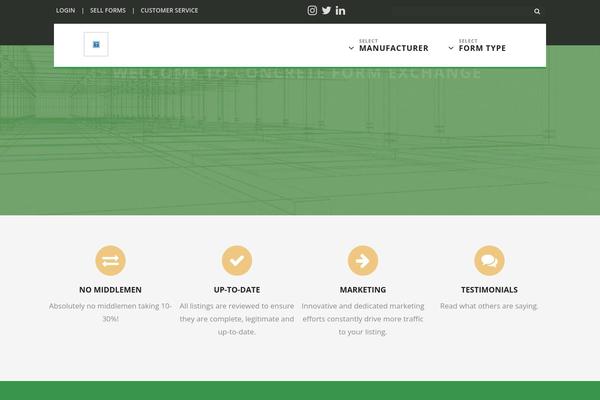Click the No Middlemen arrows icon
The height and width of the screenshot is (400, 600).
coord(111,261)
